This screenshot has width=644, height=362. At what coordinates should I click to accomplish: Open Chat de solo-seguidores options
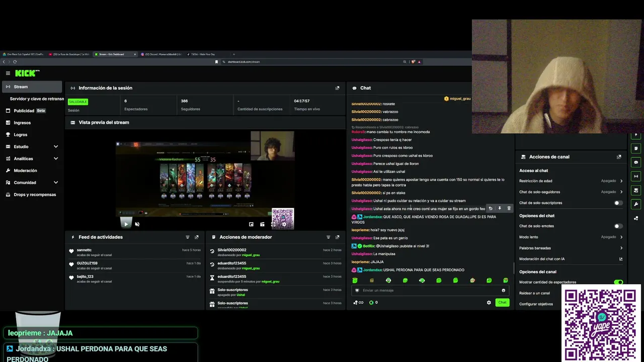point(571,192)
